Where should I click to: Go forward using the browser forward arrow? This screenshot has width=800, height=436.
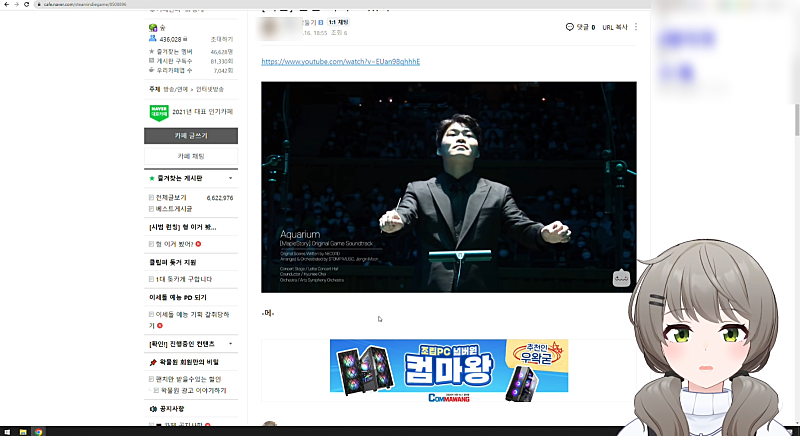[16, 4]
